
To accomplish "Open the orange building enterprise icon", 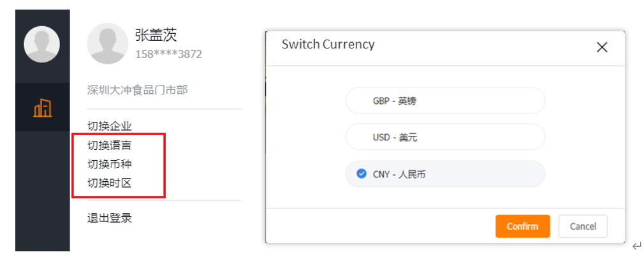I will click(43, 108).
